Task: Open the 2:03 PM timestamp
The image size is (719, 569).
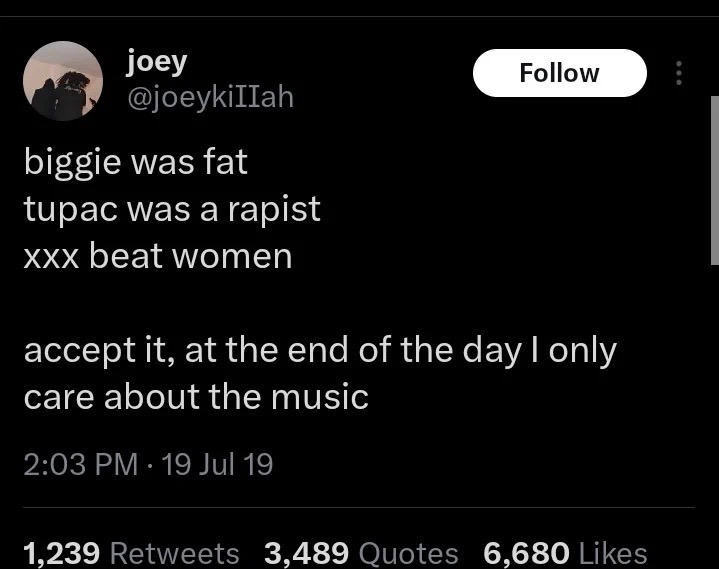Action: pyautogui.click(x=81, y=464)
